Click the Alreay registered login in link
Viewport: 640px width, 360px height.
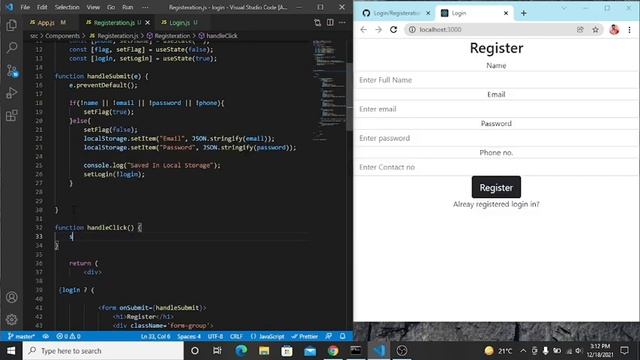pyautogui.click(x=496, y=204)
